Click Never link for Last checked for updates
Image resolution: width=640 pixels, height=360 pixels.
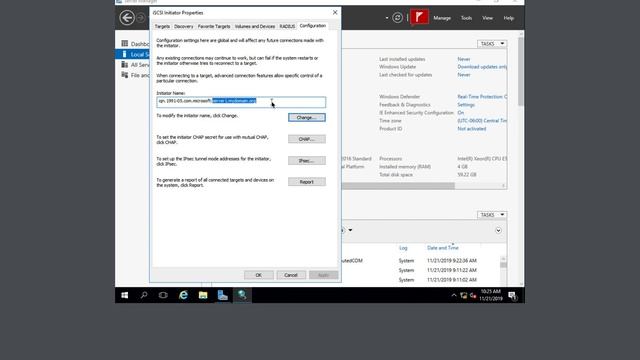point(464,75)
